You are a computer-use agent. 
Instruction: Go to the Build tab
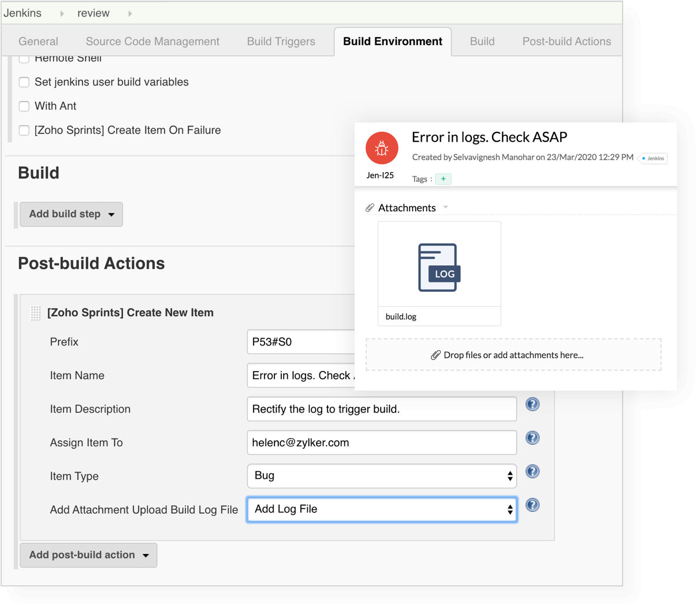click(x=482, y=42)
